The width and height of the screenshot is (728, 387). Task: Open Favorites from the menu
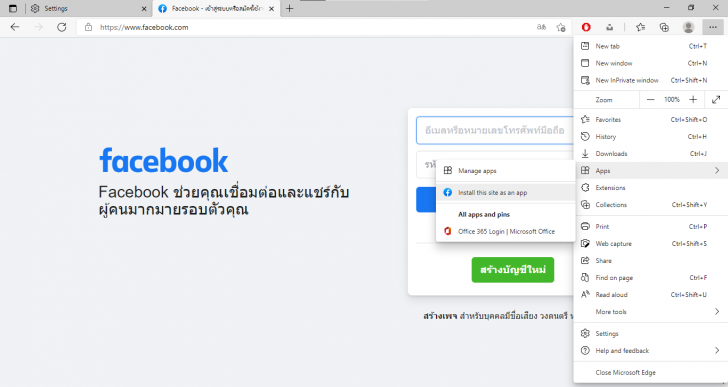tap(650, 119)
